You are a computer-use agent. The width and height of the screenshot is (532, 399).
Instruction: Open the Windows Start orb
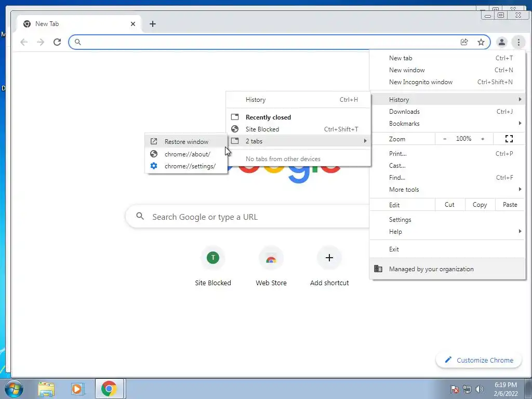[14, 389]
